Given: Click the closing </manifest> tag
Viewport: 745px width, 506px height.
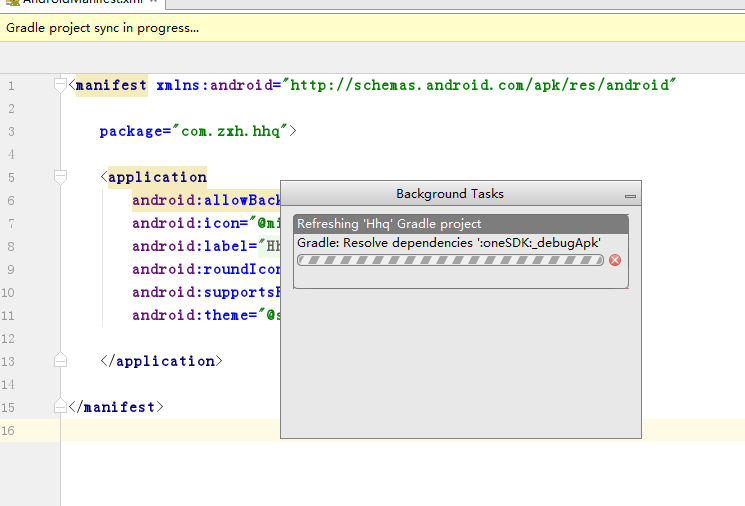Looking at the screenshot, I should click(x=116, y=407).
